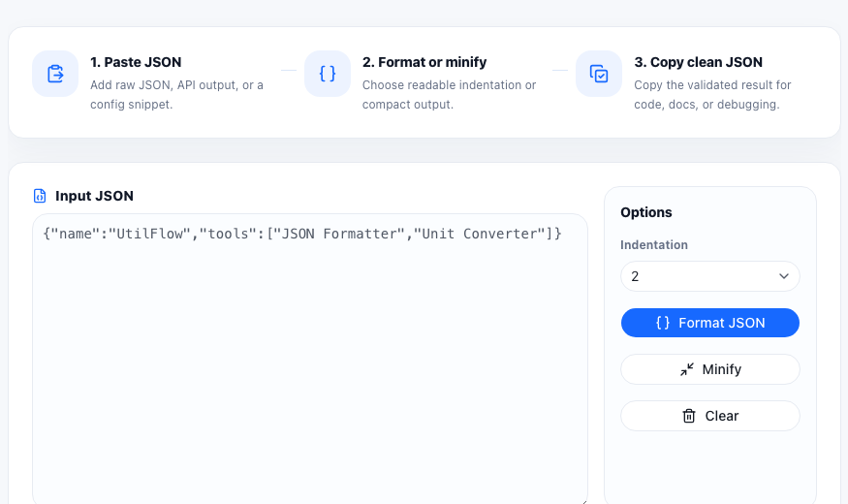Click the blue Format JSON button

coord(710,323)
